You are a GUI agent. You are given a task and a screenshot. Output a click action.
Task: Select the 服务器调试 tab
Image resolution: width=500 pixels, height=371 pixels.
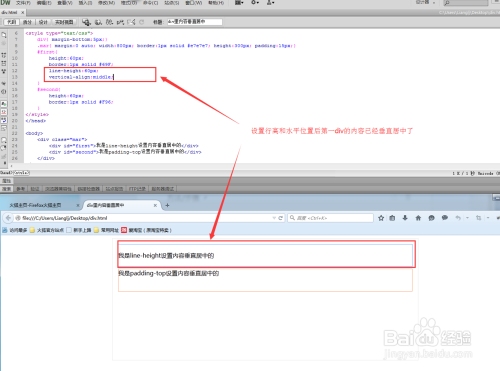click(163, 189)
